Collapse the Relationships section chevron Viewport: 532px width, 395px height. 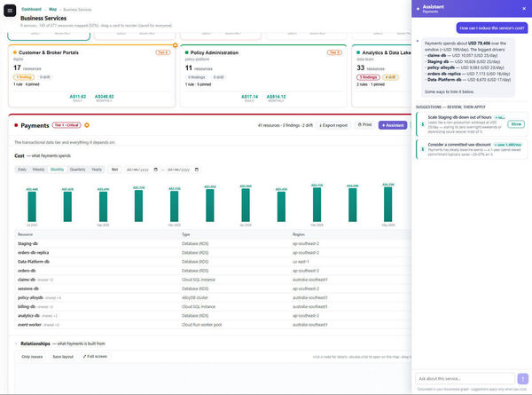(16, 344)
